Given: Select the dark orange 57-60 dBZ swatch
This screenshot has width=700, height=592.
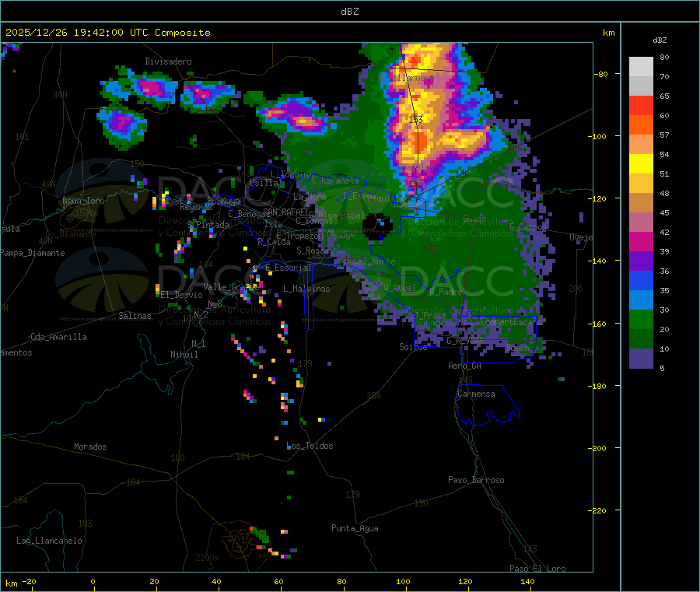Looking at the screenshot, I should point(641,125).
